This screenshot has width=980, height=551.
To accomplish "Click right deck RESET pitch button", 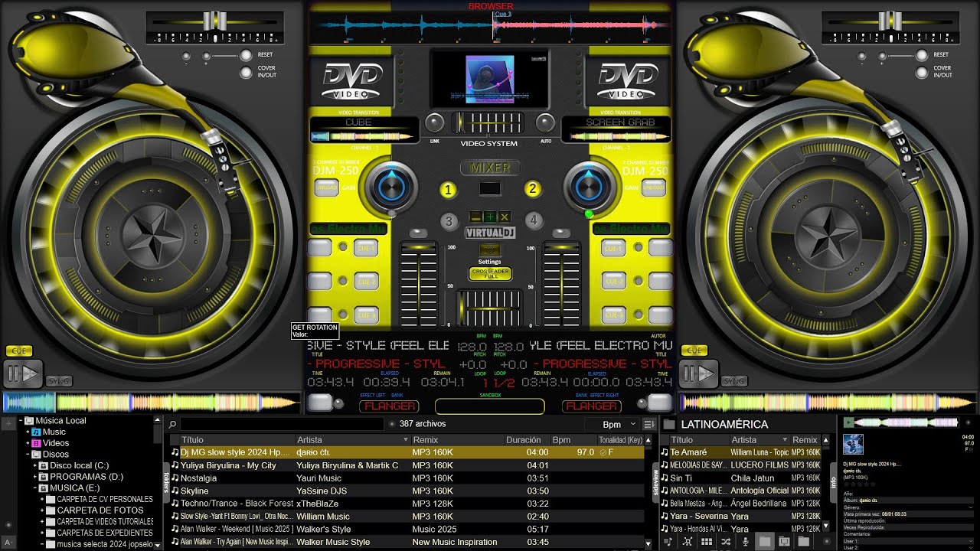I will 921,55.
